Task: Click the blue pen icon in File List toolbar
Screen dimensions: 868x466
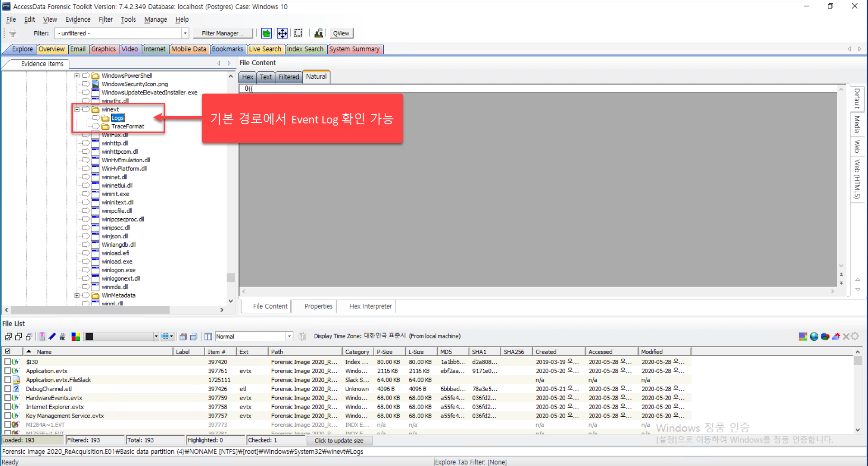Action: coord(52,336)
